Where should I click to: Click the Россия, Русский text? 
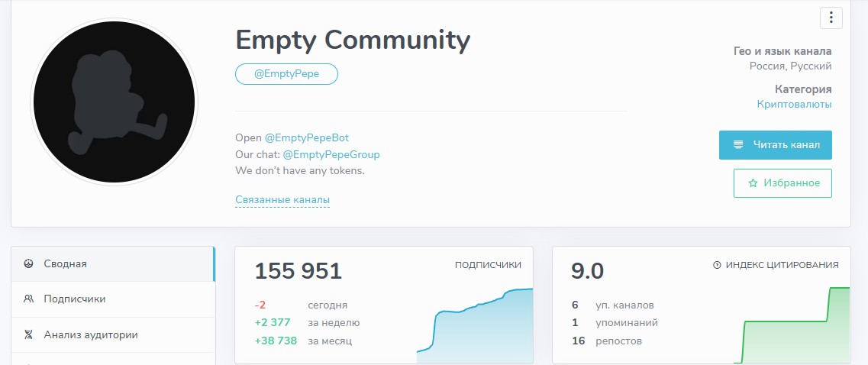(790, 66)
